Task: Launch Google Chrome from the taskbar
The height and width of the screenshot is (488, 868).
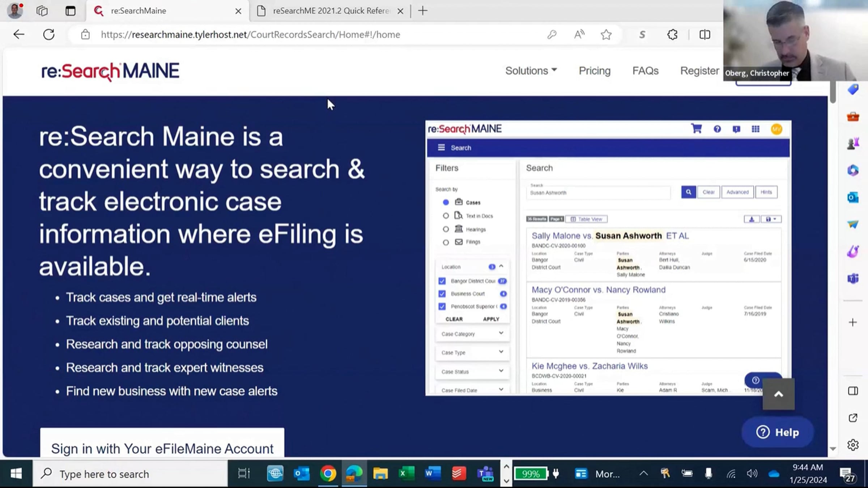Action: [328, 474]
